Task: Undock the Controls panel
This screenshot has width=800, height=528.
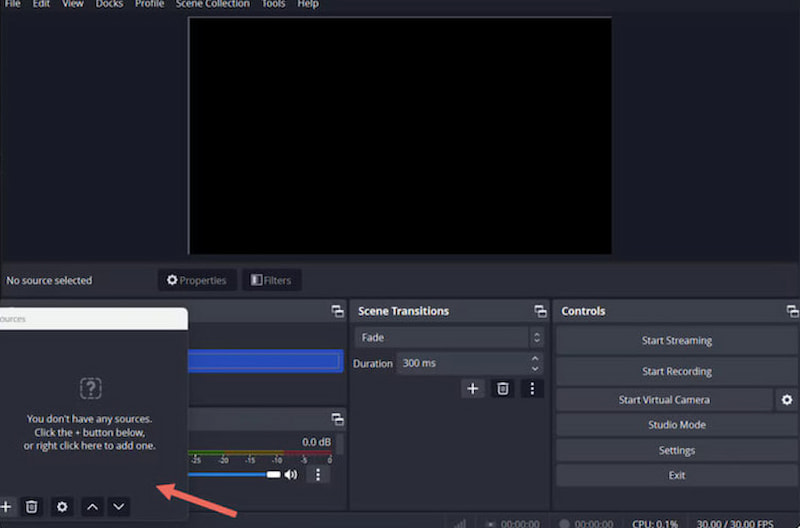Action: click(792, 311)
